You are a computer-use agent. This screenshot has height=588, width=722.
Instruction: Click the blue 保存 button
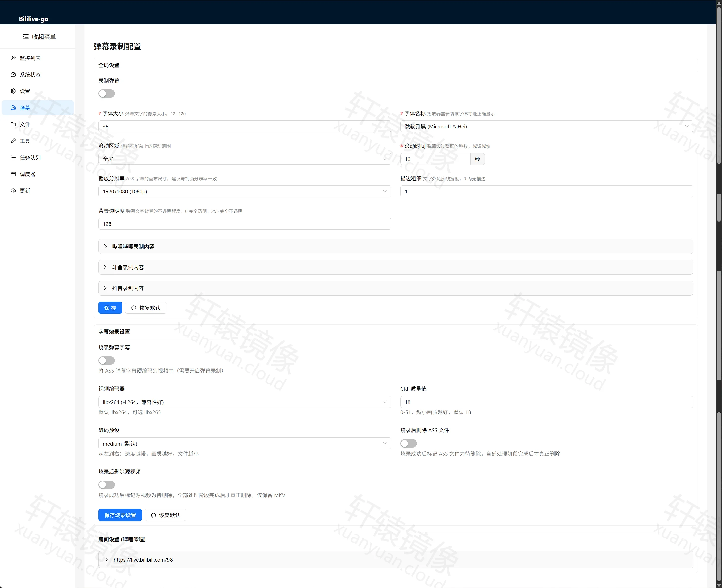pyautogui.click(x=110, y=308)
